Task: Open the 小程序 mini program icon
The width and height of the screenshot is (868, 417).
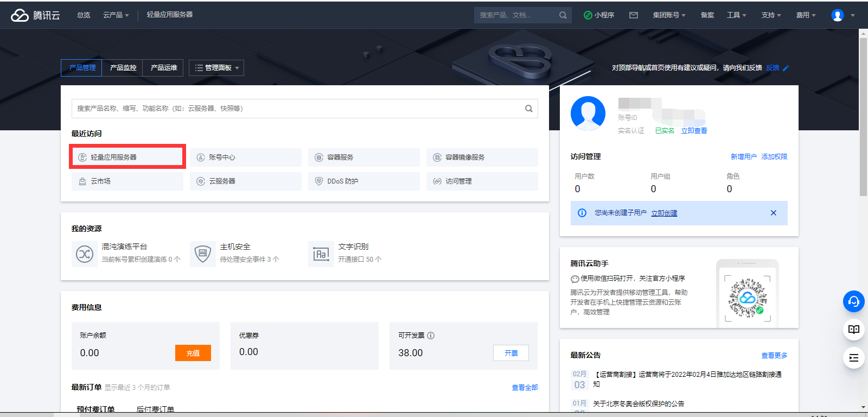Action: click(x=588, y=15)
